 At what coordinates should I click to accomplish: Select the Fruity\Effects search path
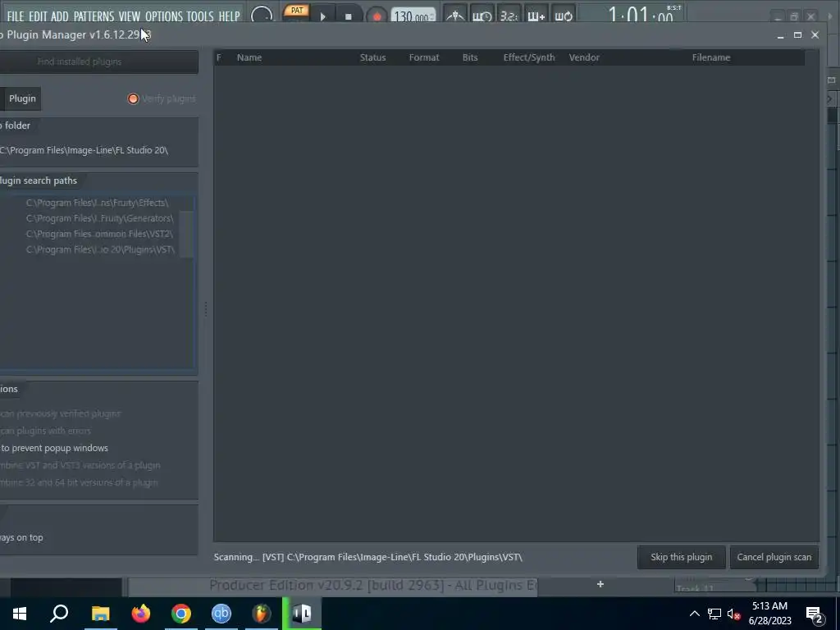coord(97,203)
